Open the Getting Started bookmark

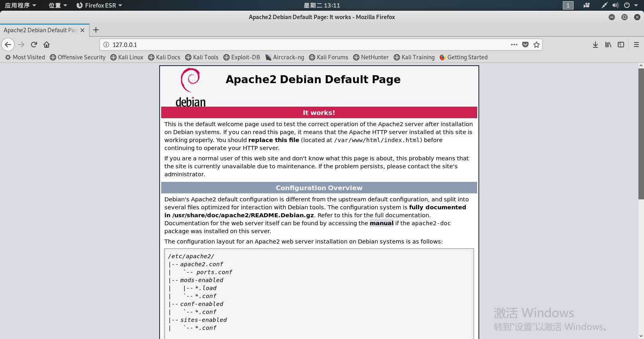point(463,57)
